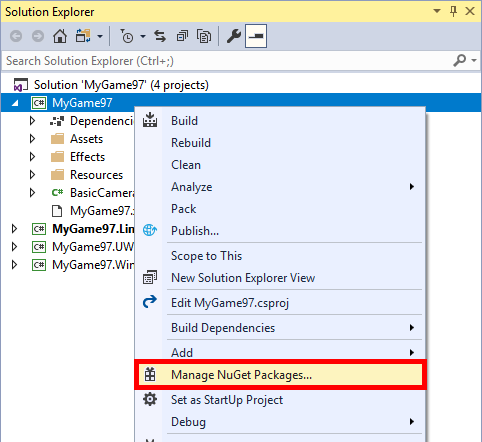This screenshot has height=442, width=482.
Task: Click the Set as StartUp gear icon
Action: pyautogui.click(x=150, y=399)
